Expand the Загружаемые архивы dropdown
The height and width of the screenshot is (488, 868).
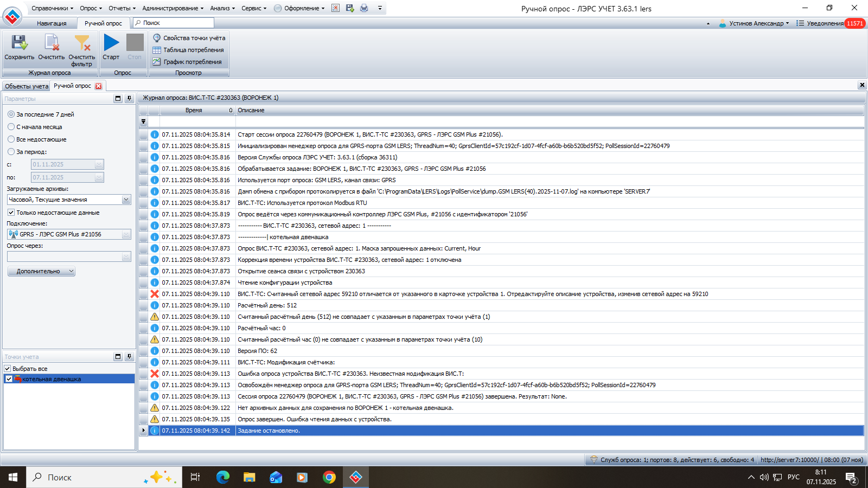126,200
